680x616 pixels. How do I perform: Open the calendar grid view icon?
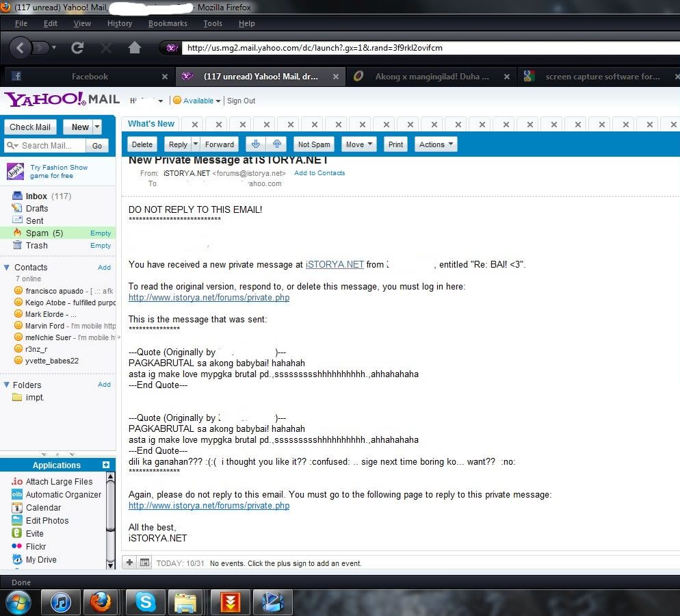[144, 563]
